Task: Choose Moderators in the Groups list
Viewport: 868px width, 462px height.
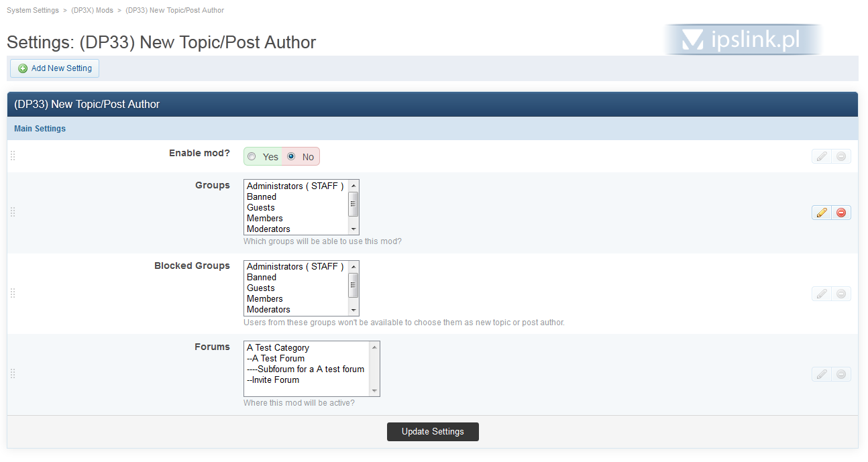Action: point(268,229)
